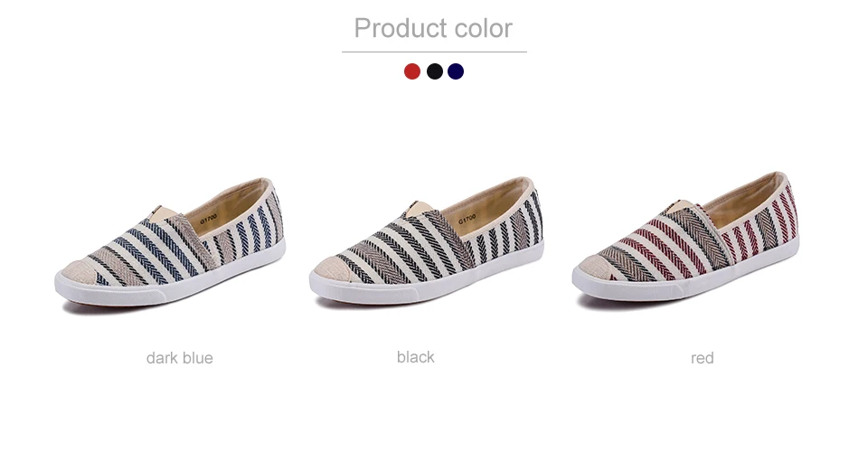Select the red color swatch dot
This screenshot has height=452, width=868.
pyautogui.click(x=412, y=71)
